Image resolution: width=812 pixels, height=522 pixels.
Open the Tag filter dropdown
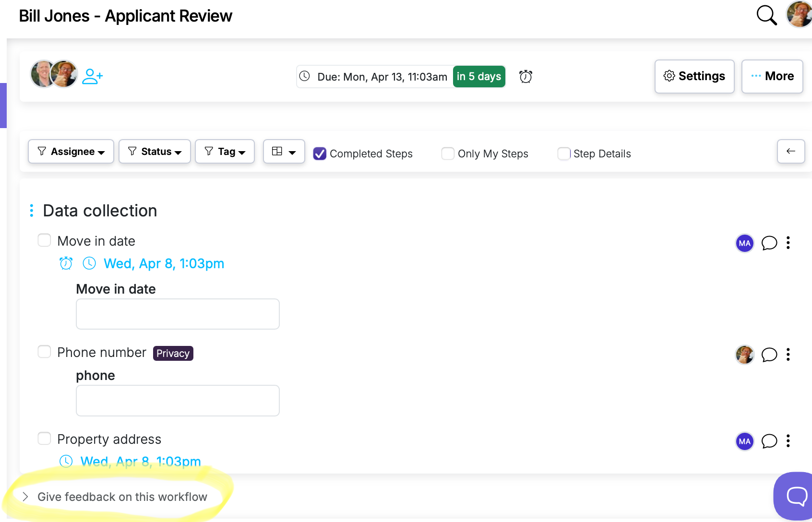tap(225, 151)
